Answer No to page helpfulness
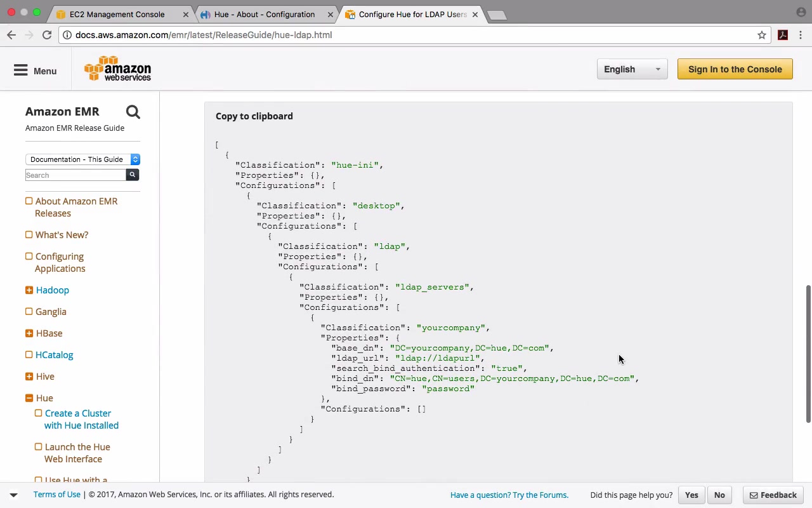 tap(719, 495)
